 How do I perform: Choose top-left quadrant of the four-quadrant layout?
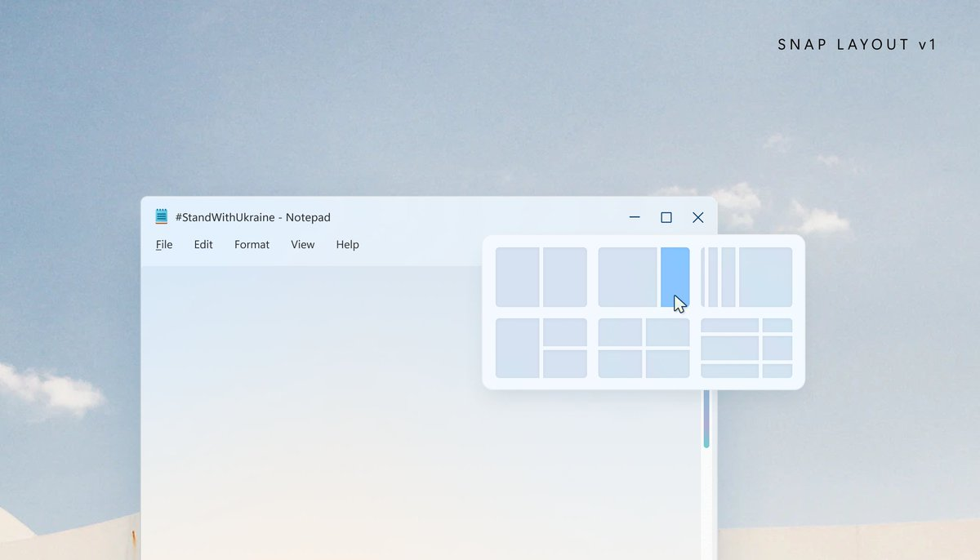pos(621,332)
